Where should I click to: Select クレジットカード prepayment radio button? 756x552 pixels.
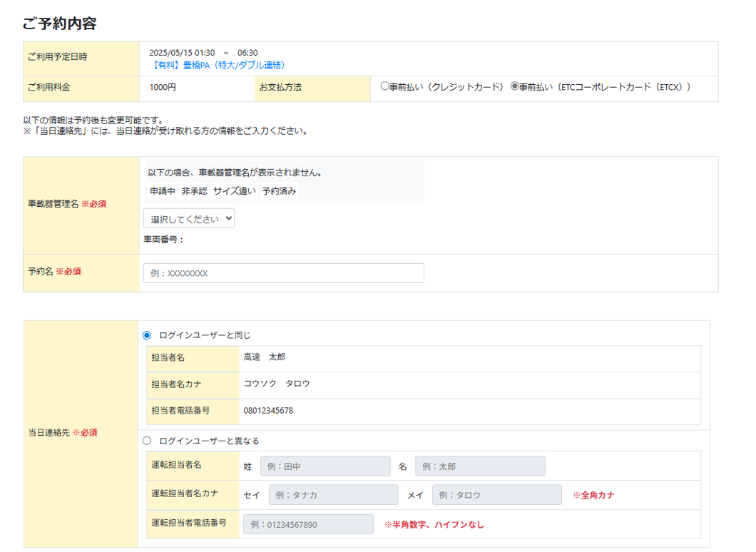pyautogui.click(x=385, y=86)
